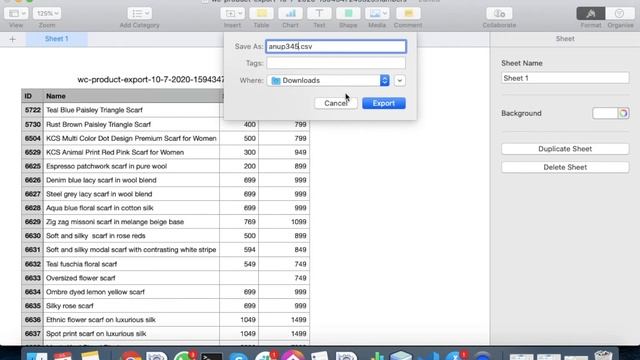Click Delete Sheet button

coord(565,167)
